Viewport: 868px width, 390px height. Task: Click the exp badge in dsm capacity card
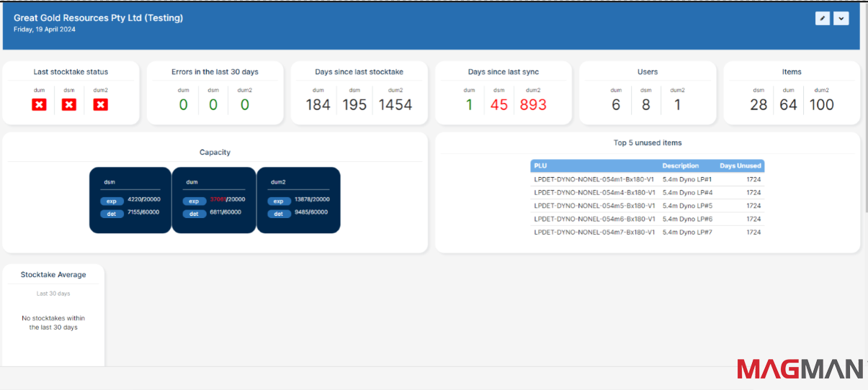112,201
